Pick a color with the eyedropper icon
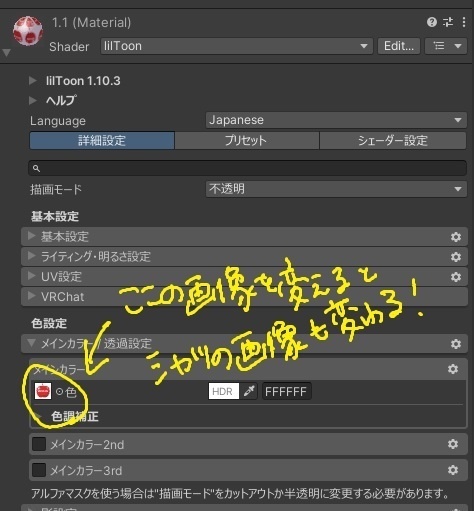Image resolution: width=474 pixels, height=511 pixels. pos(249,391)
